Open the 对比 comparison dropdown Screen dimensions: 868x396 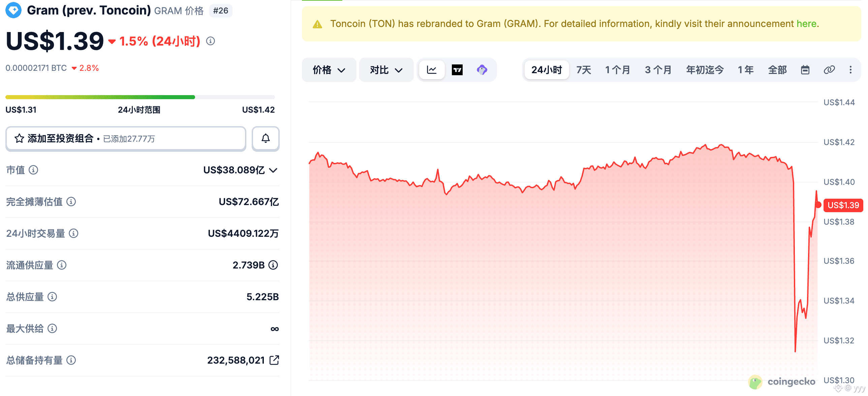(x=386, y=70)
